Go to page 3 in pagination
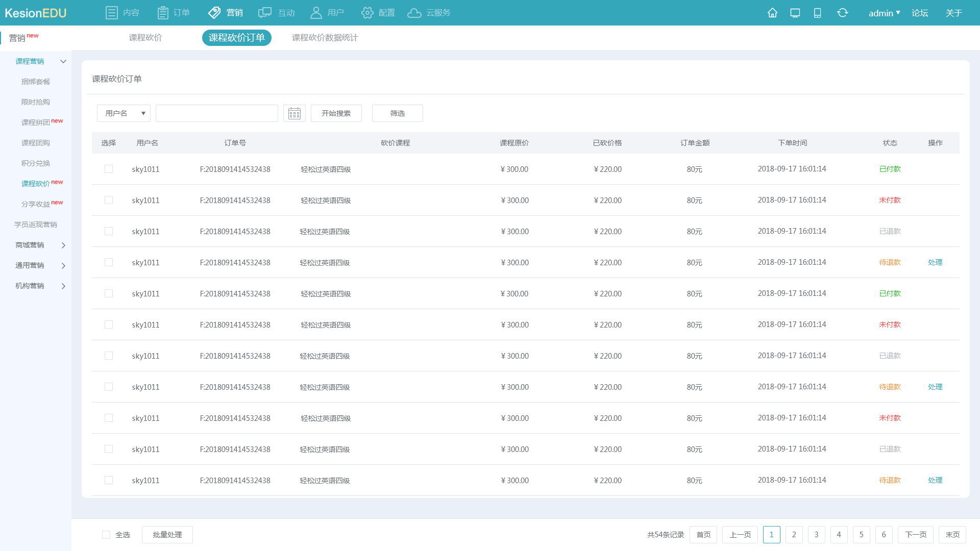 point(816,535)
